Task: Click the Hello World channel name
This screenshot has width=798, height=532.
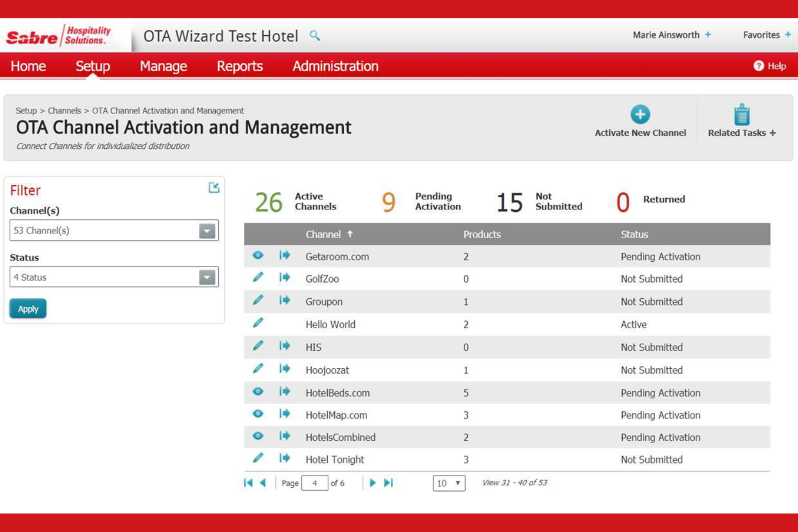Action: (x=331, y=324)
